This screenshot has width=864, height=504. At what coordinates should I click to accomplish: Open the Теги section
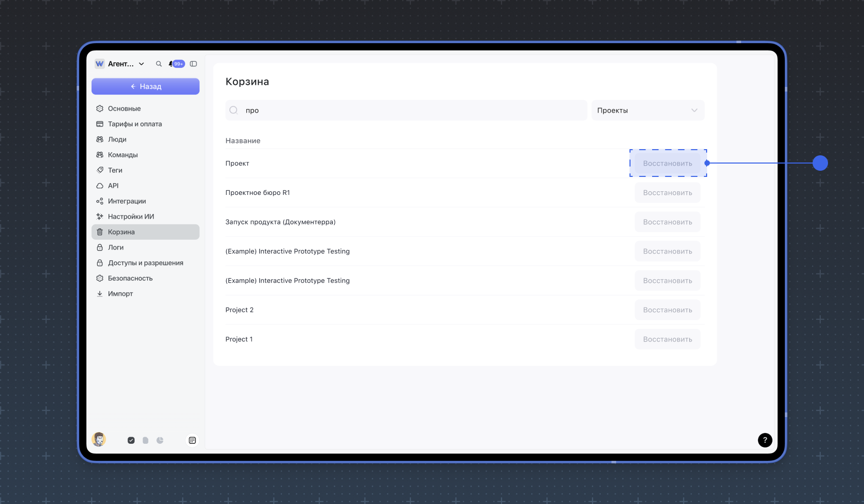click(x=115, y=170)
